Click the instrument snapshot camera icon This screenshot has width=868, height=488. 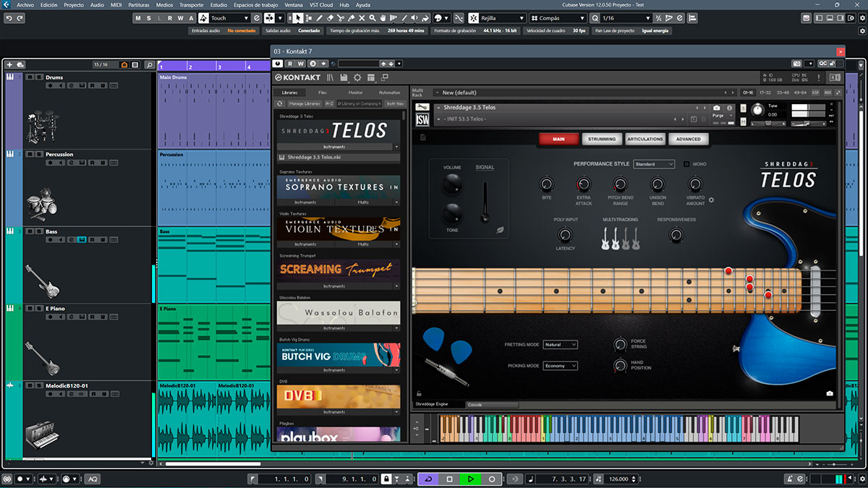716,108
